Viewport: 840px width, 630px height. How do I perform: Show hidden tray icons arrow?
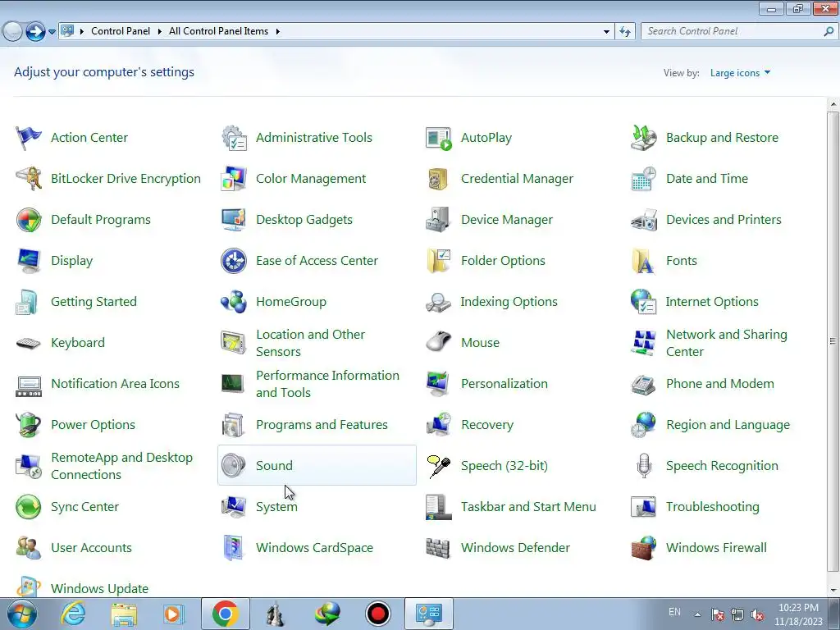[x=697, y=614]
